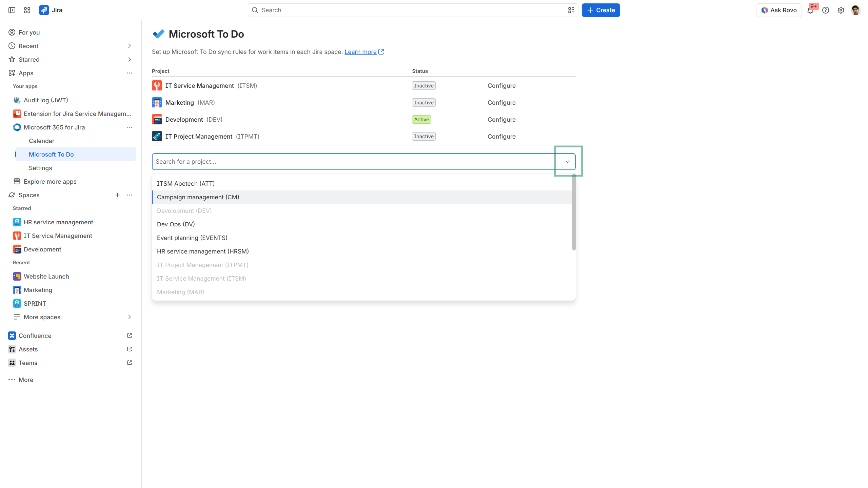Open Confluence external link icon
The height and width of the screenshot is (488, 868).
tap(129, 335)
